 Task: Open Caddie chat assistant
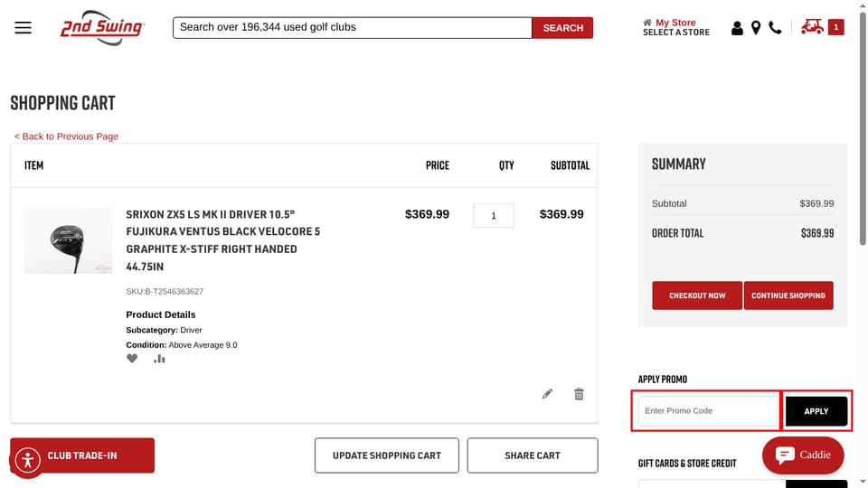tap(803, 455)
